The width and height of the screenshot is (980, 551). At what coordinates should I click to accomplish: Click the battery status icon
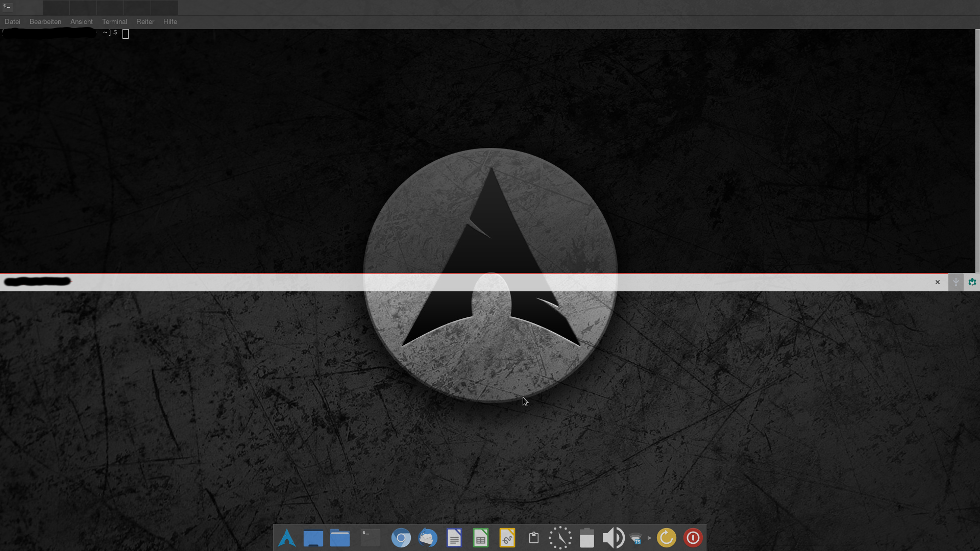tap(587, 538)
